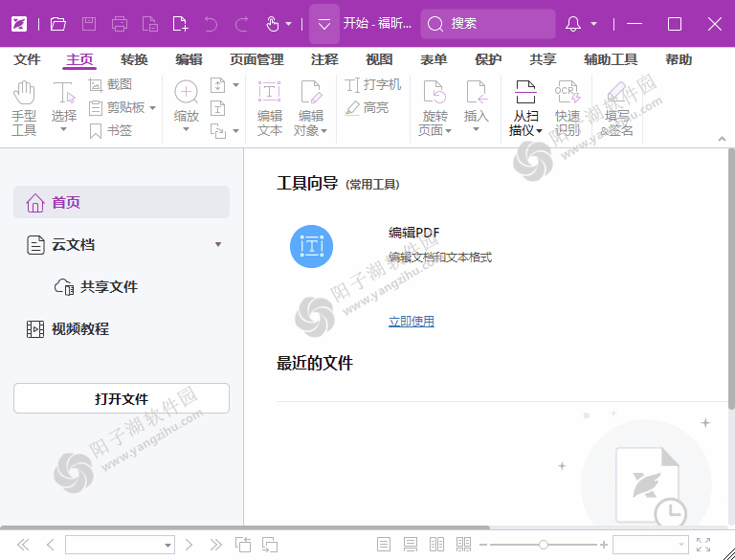Select the Typewriter tool (打字机)
Viewport: 735px width, 560px height.
pyautogui.click(x=373, y=85)
